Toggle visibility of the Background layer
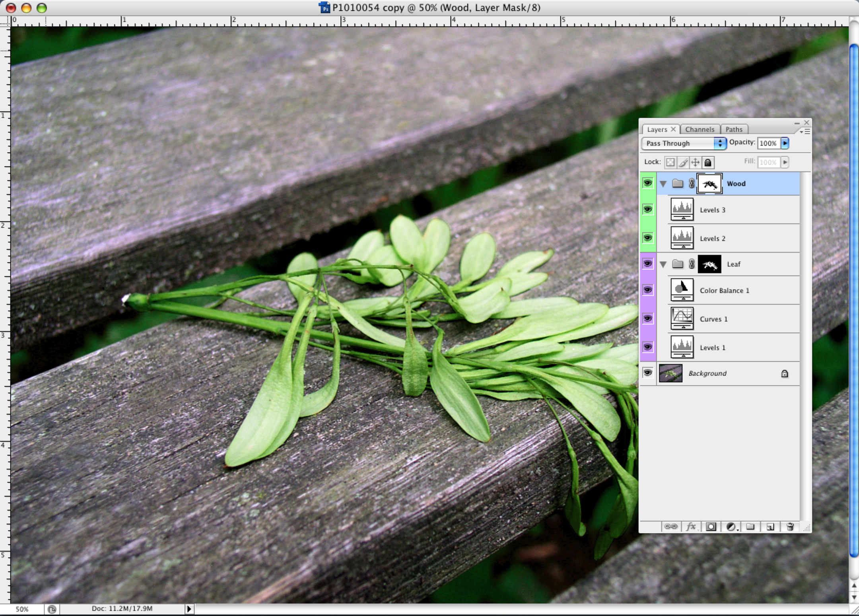This screenshot has height=616, width=859. 647,373
